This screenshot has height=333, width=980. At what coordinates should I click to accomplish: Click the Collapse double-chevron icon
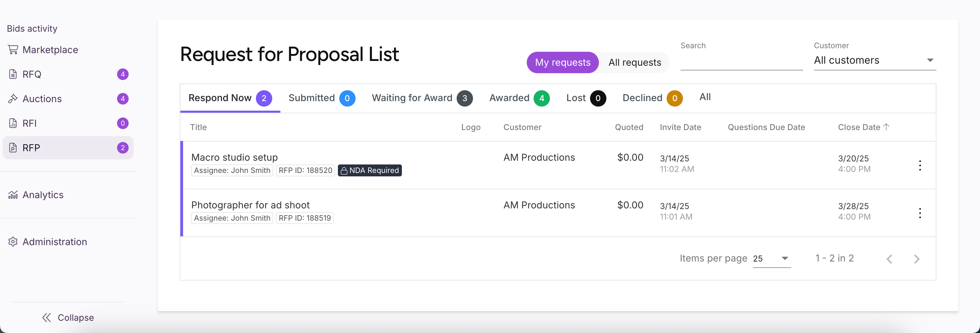tap(46, 318)
